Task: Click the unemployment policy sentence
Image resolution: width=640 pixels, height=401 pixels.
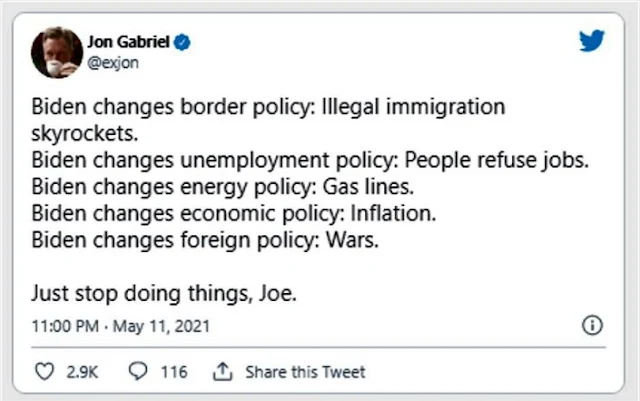Action: pos(310,160)
